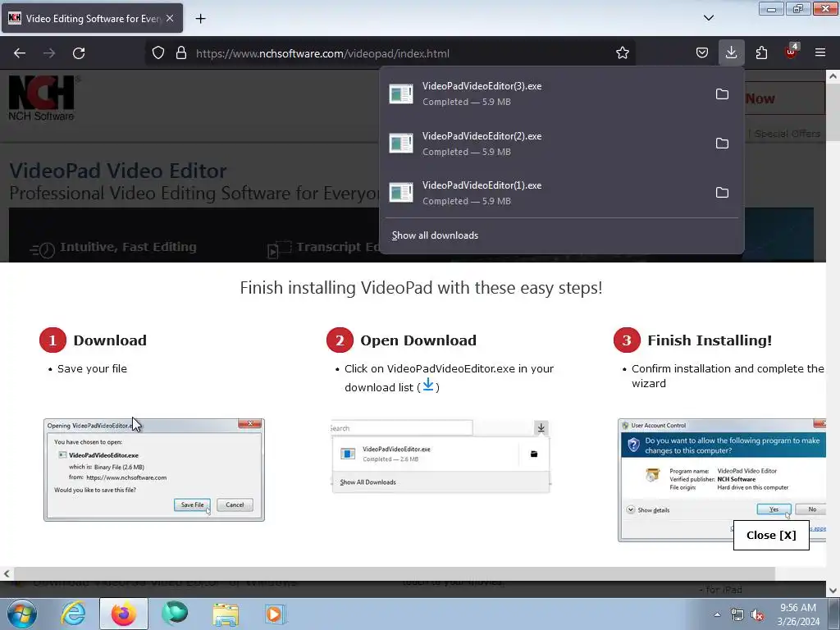Click the muted volume tray icon

[x=757, y=614]
